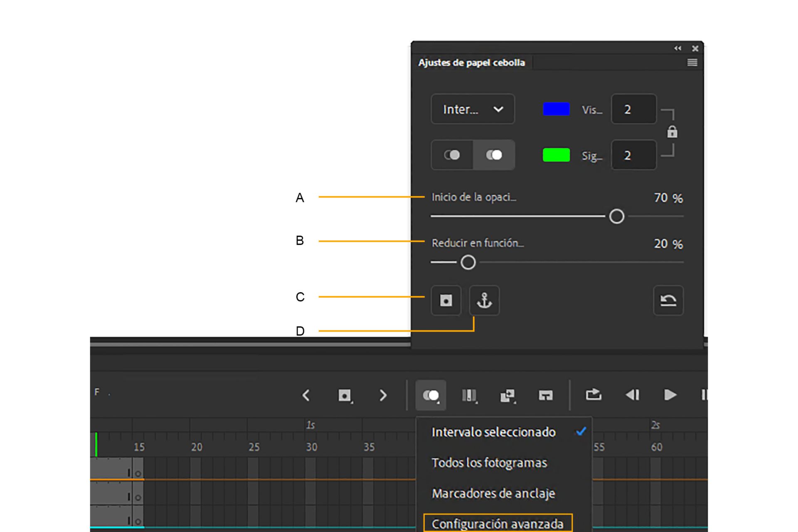
Task: Open the onion skin panel options menu
Action: (x=692, y=62)
